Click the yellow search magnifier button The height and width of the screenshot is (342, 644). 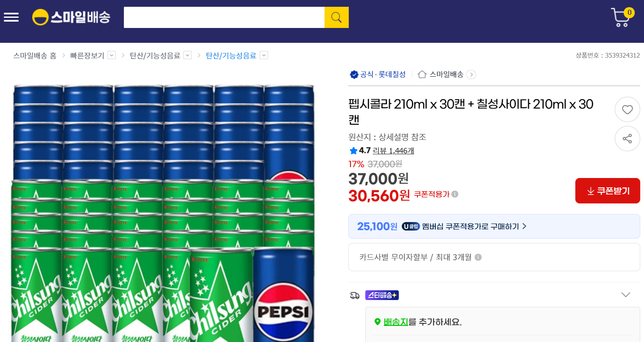point(336,17)
